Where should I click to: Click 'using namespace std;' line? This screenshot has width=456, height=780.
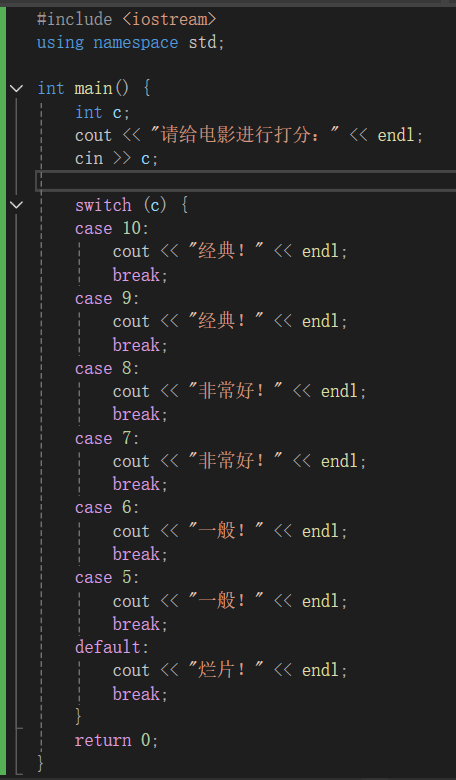pyautogui.click(x=131, y=42)
